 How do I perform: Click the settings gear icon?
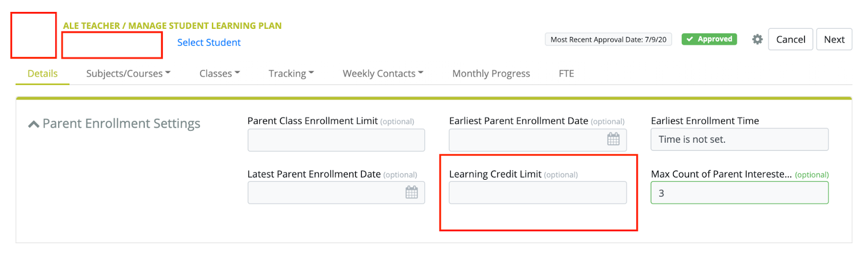pos(757,39)
